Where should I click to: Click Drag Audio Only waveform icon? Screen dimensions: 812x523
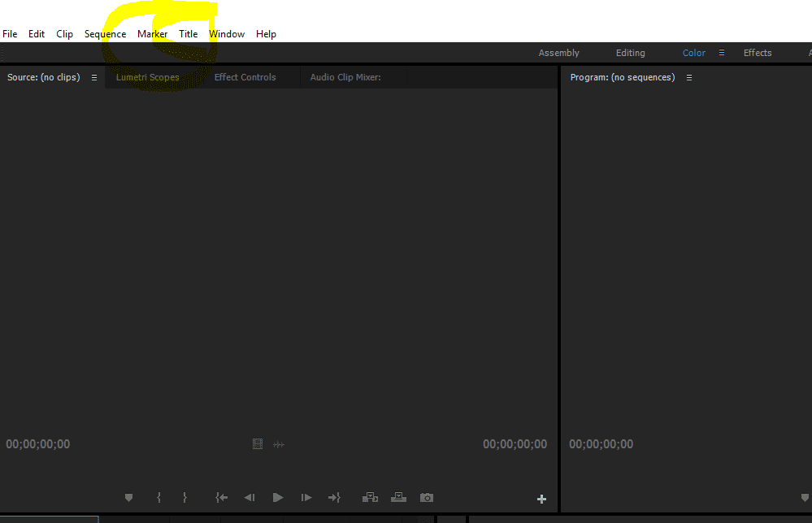click(x=279, y=444)
